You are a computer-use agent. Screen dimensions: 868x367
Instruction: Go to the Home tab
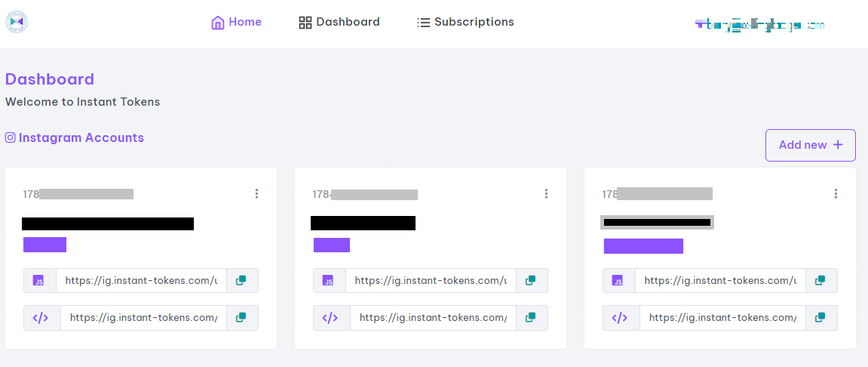[236, 23]
